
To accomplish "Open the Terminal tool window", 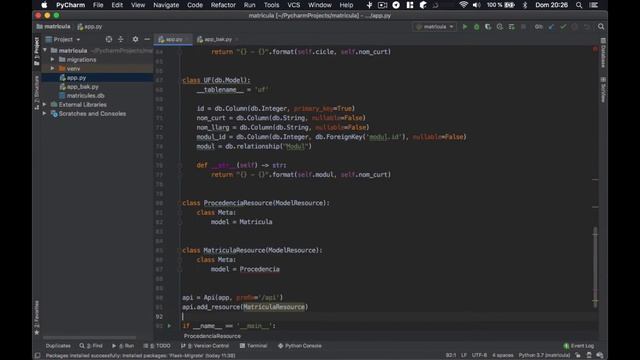I will click(253, 346).
